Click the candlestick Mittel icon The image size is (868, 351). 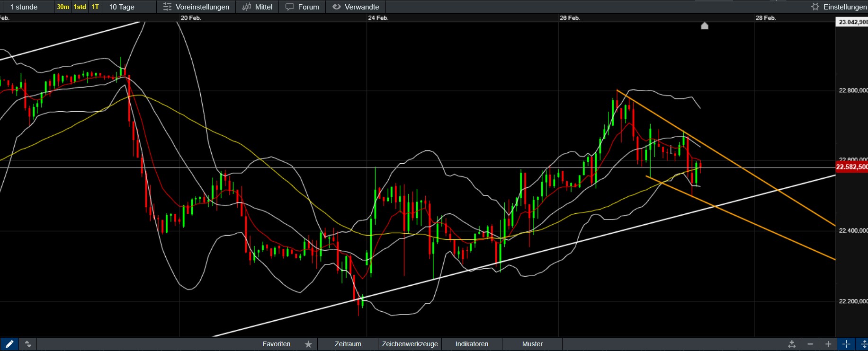pyautogui.click(x=247, y=7)
